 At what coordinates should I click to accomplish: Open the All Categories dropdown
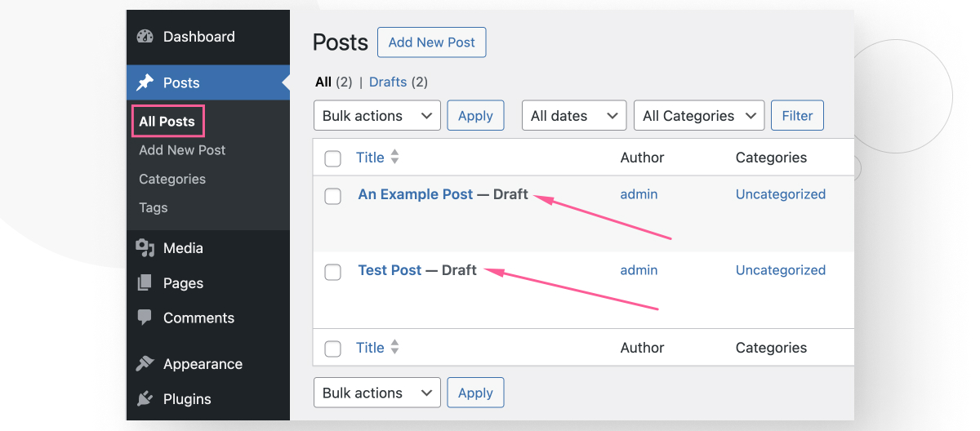pos(699,116)
